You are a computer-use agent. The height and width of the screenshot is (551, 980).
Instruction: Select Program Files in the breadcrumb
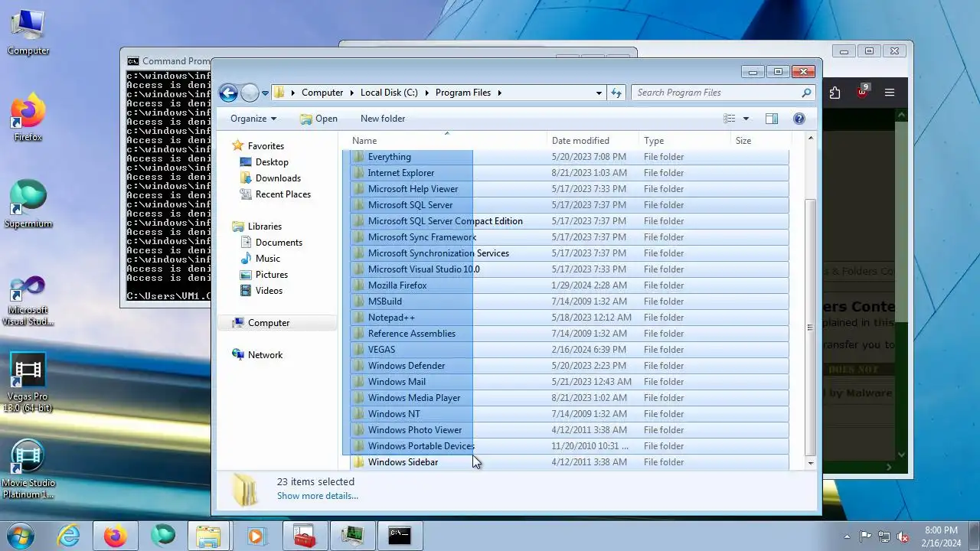click(463, 93)
